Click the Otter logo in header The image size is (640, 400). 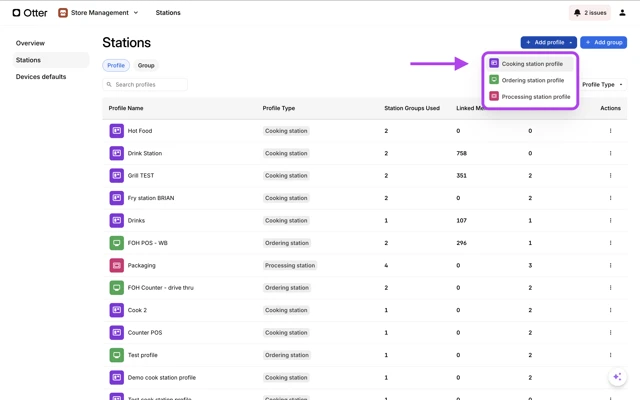click(x=30, y=13)
